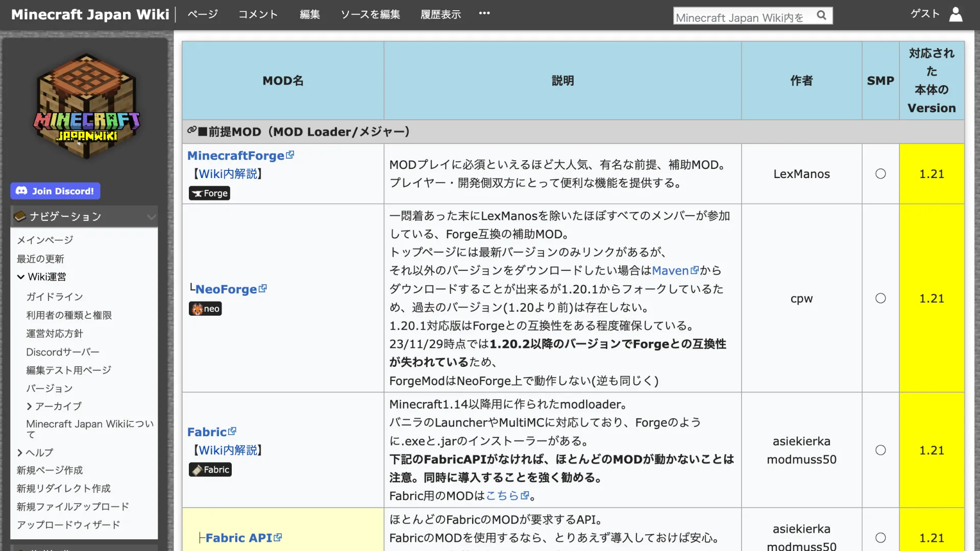Open the Fabric external link
Image resolution: width=980 pixels, height=551 pixels.
pos(211,432)
